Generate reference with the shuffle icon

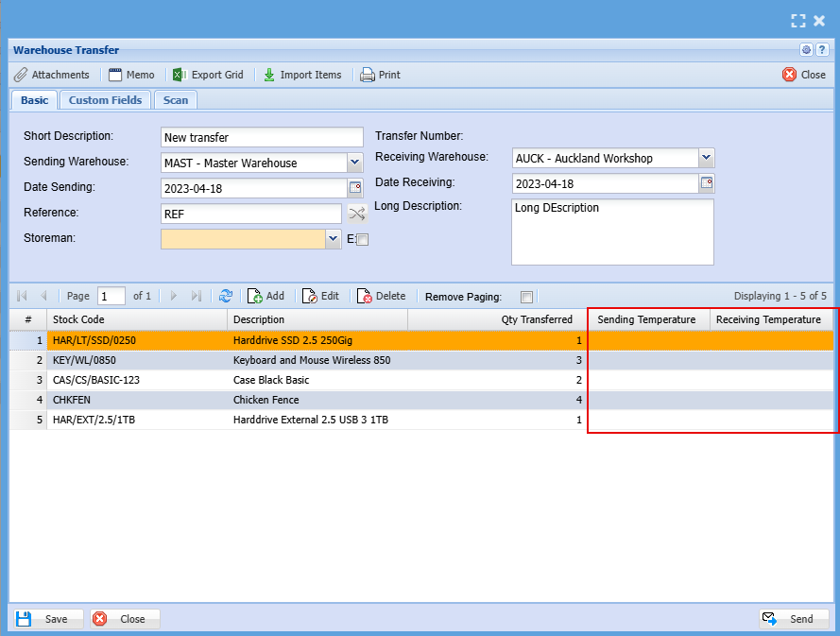pyautogui.click(x=356, y=214)
